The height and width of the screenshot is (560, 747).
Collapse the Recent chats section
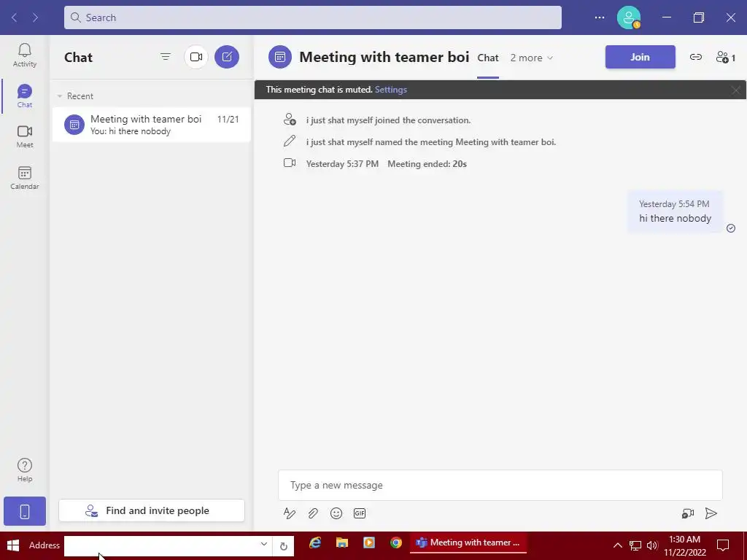(x=60, y=96)
